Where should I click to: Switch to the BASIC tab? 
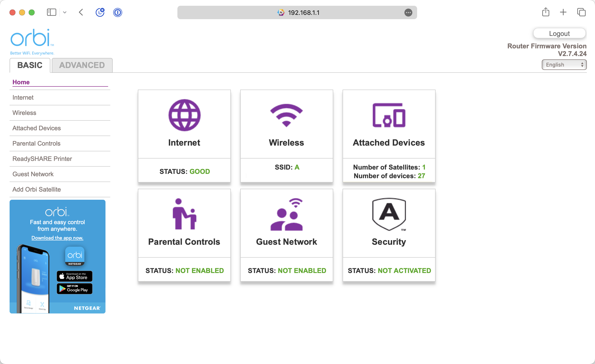click(30, 65)
